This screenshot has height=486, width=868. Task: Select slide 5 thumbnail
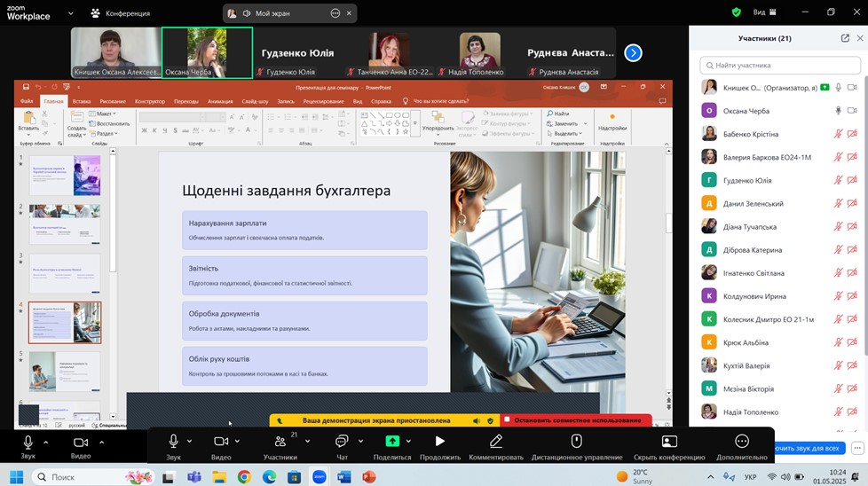65,371
